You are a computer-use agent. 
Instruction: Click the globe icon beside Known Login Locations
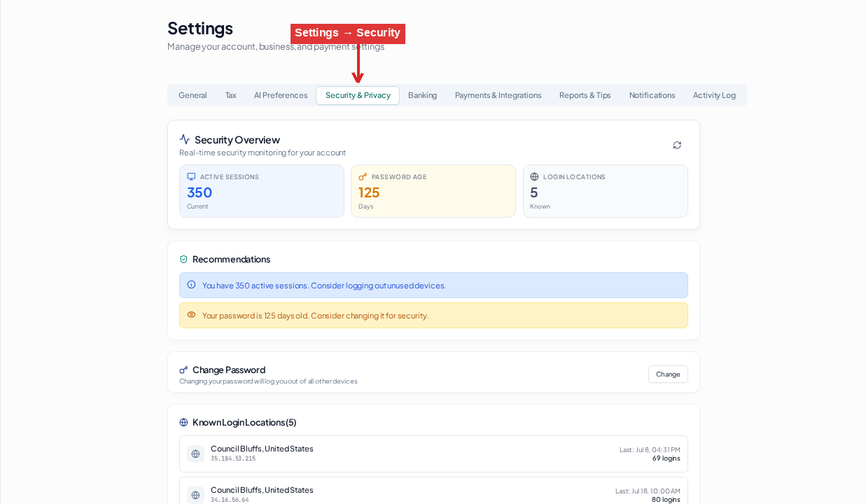183,422
